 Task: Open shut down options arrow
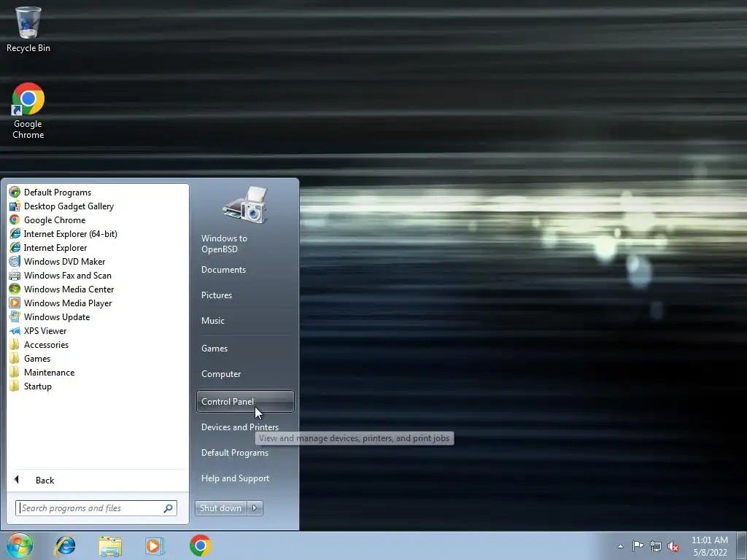pyautogui.click(x=255, y=508)
